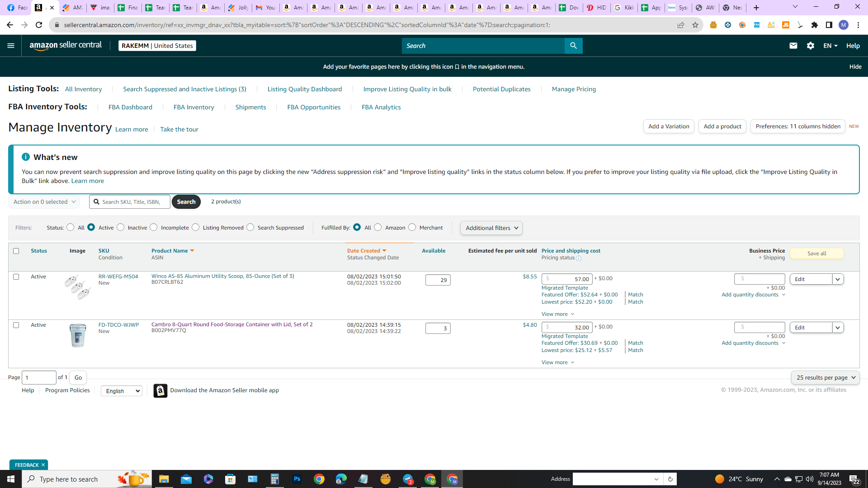Click the Save all button
This screenshot has width=868, height=488.
pos(816,253)
